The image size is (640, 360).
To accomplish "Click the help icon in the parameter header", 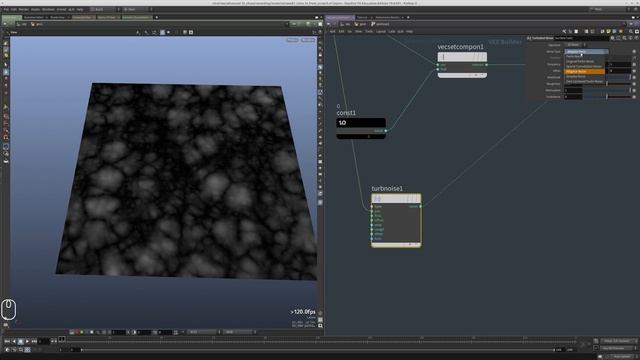I will click(636, 38).
